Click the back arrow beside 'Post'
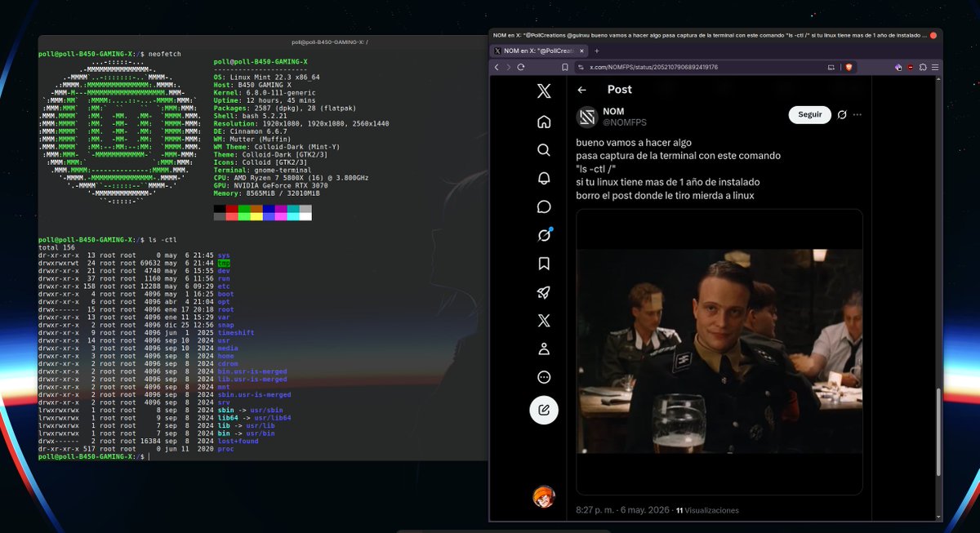 click(x=582, y=90)
